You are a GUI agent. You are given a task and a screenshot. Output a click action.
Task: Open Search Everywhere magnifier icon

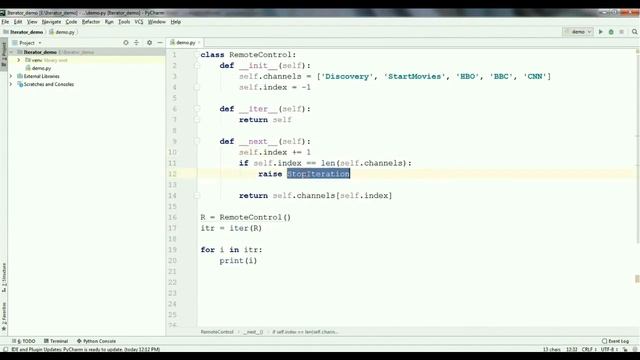pyautogui.click(x=634, y=32)
